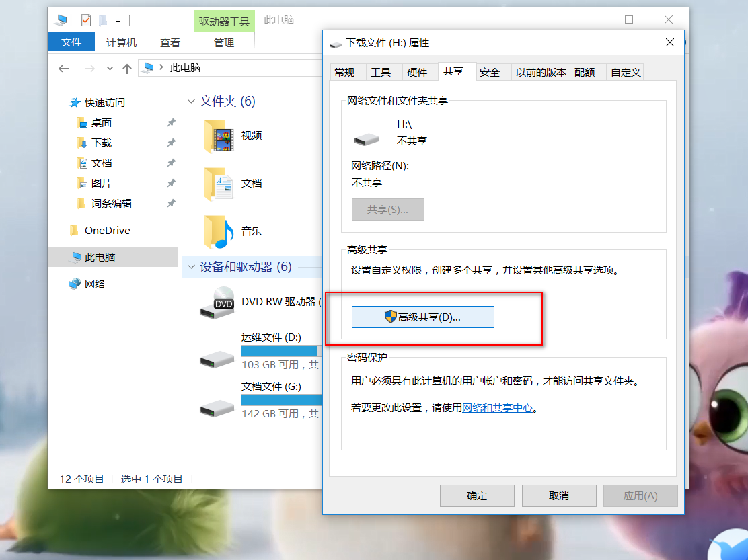This screenshot has height=560, width=748.
Task: Unpin 桌面 using its pin icon
Action: tap(171, 123)
